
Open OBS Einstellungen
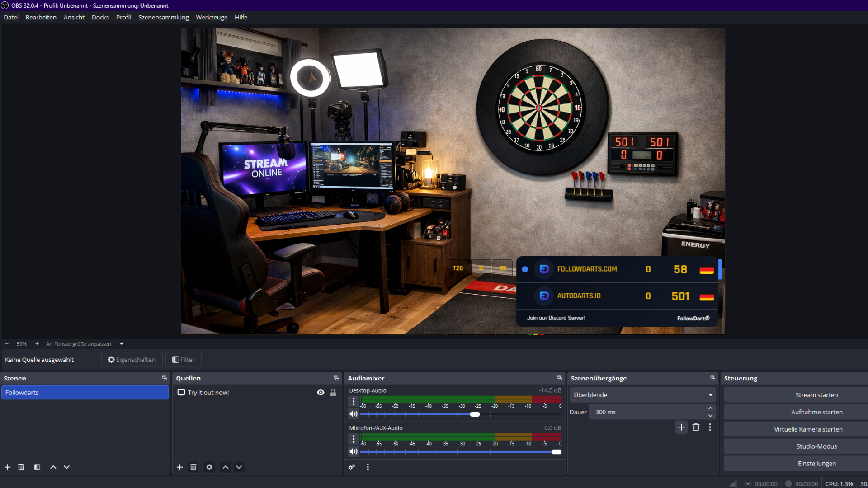(817, 463)
